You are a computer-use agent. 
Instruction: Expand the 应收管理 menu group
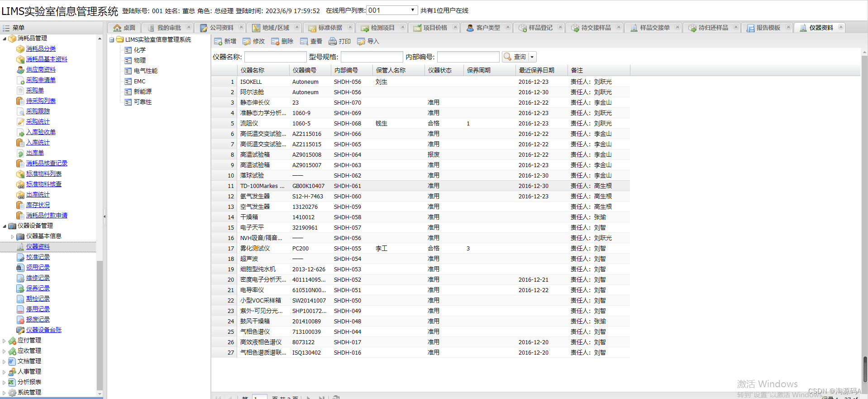tap(5, 351)
